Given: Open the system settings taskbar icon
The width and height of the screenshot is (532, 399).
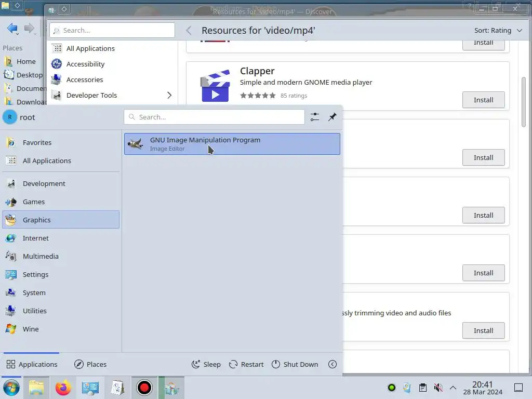Looking at the screenshot, I should click(90, 388).
